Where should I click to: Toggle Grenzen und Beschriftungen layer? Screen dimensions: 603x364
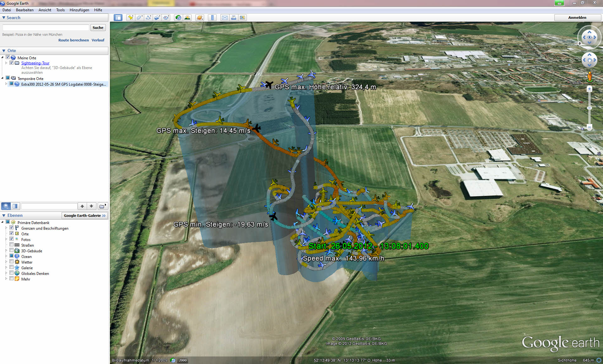(x=12, y=228)
